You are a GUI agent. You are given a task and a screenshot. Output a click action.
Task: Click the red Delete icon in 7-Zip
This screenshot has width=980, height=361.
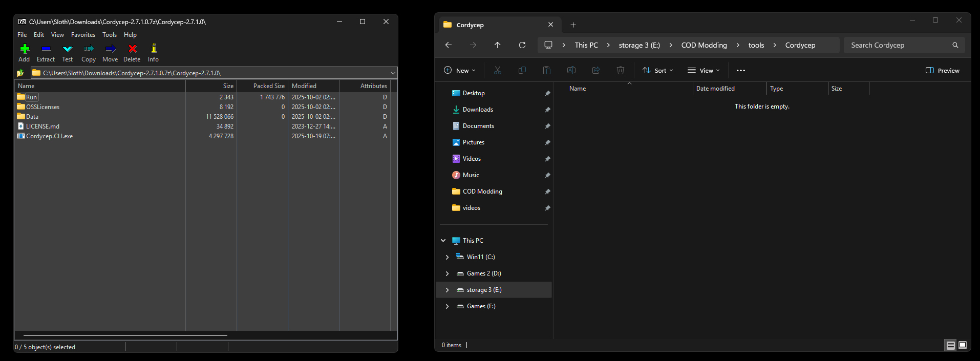click(x=132, y=49)
